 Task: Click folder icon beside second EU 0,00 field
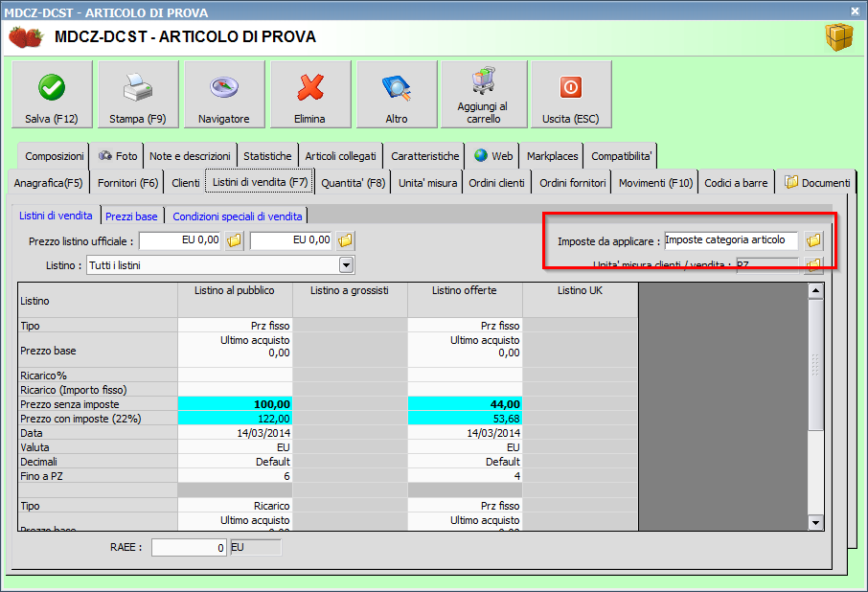coord(346,240)
